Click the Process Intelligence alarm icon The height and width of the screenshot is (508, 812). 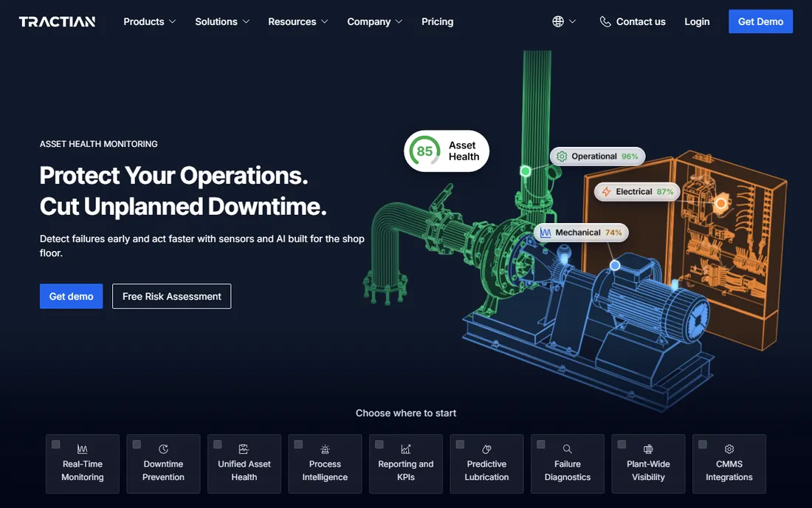pyautogui.click(x=325, y=449)
